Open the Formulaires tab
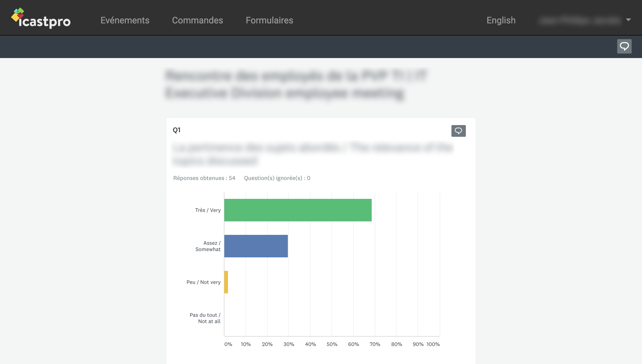This screenshot has width=642, height=364. coord(270,20)
